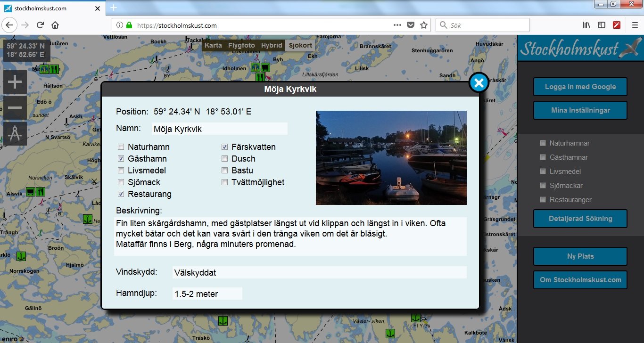This screenshot has width=644, height=343.
Task: Open Detaljerad Sökning
Action: point(580,219)
